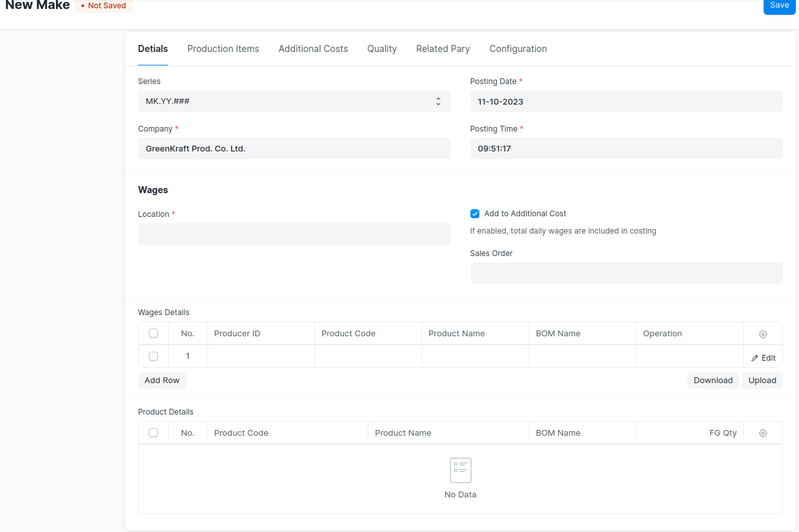Image resolution: width=799 pixels, height=532 pixels.
Task: Select all rows in Product Details table
Action: pyautogui.click(x=153, y=433)
